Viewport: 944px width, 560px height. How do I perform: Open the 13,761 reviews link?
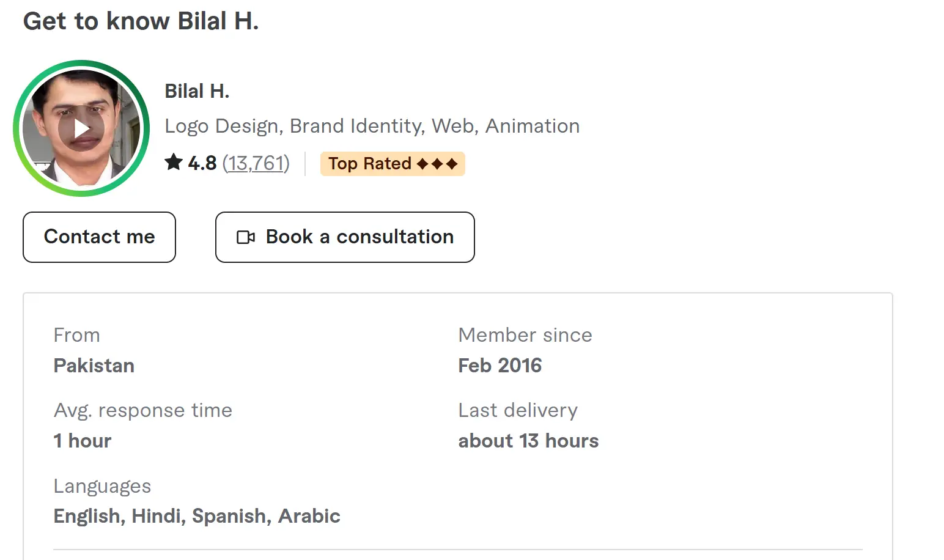(256, 163)
